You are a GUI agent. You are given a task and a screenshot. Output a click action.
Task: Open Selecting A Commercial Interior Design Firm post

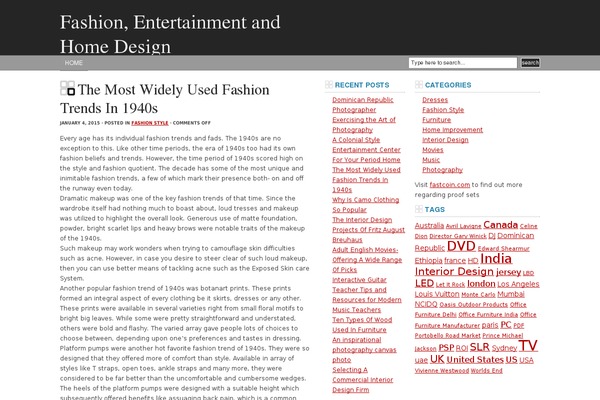coord(362,379)
